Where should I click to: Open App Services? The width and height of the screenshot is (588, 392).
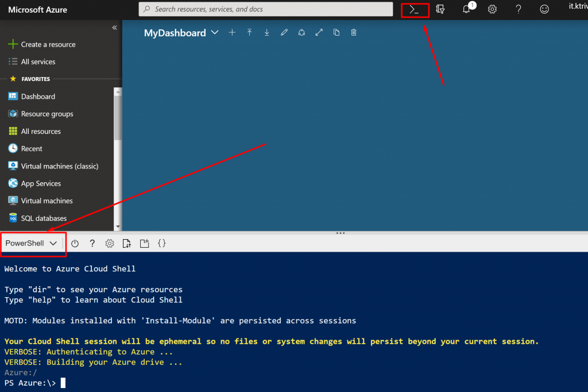pos(34,183)
